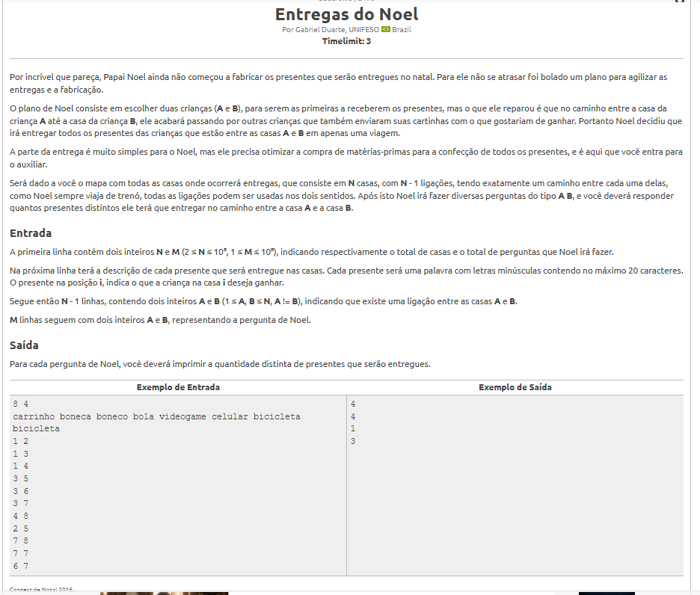Click the "Saída" section heading
The width and height of the screenshot is (700, 595).
pos(24,345)
